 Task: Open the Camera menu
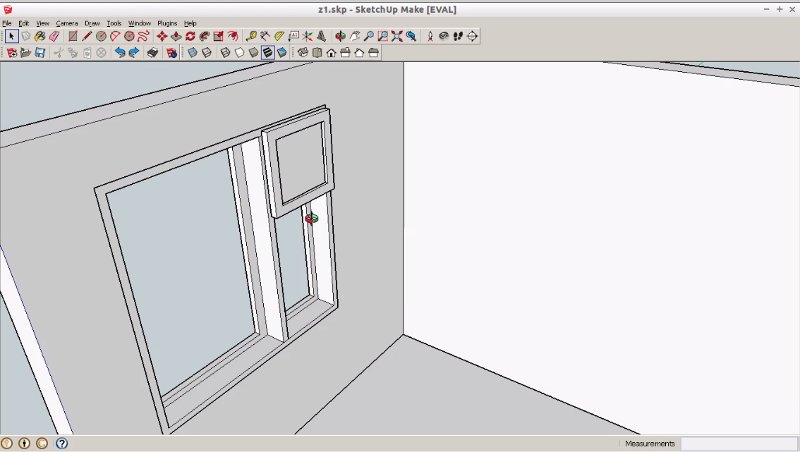click(67, 23)
